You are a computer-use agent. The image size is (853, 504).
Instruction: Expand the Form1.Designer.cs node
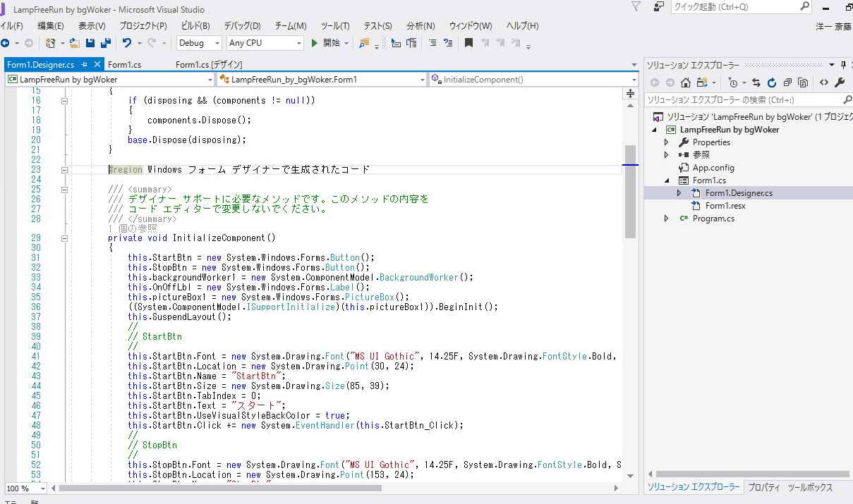pyautogui.click(x=679, y=193)
